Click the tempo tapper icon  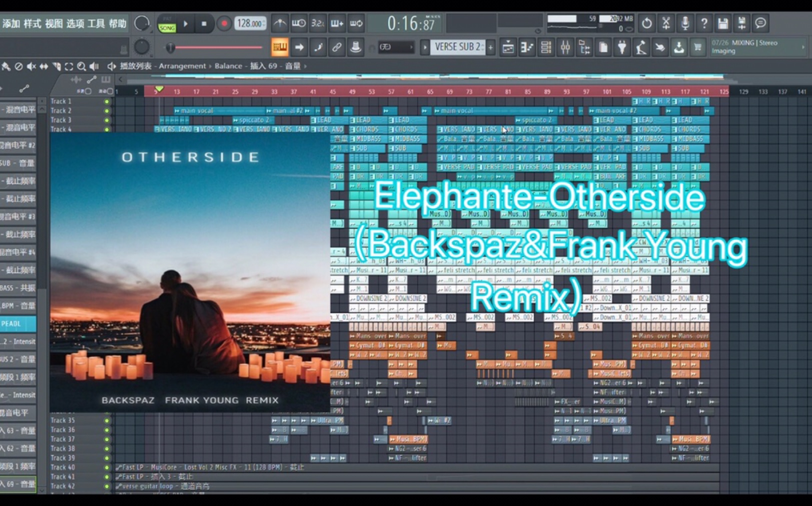point(641,47)
